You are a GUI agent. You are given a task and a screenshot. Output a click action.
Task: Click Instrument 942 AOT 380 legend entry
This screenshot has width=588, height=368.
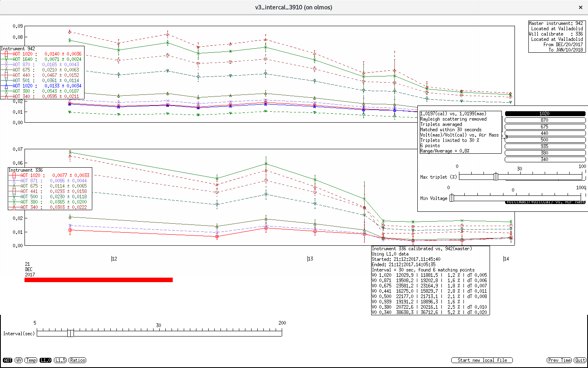pyautogui.click(x=42, y=91)
